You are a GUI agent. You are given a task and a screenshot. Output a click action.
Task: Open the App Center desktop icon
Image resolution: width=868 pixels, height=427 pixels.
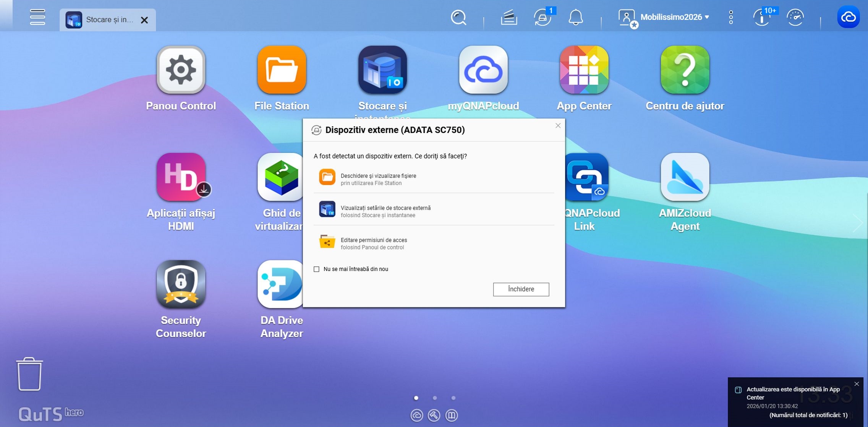click(x=584, y=70)
